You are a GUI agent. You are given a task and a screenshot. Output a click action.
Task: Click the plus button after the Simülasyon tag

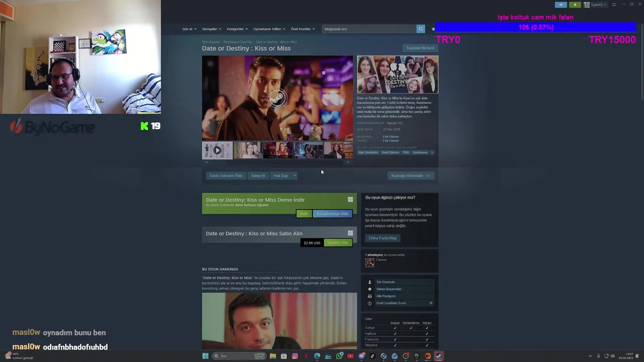[x=432, y=152]
